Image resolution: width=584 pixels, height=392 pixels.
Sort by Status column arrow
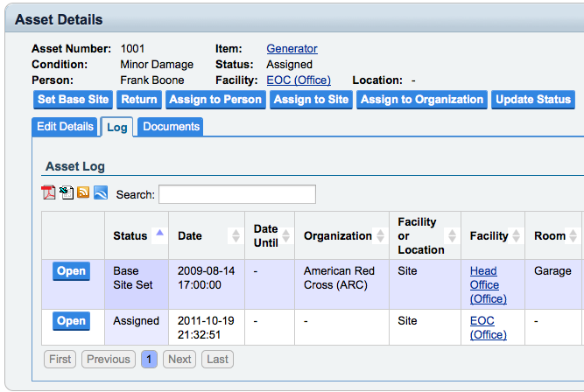[x=158, y=234]
